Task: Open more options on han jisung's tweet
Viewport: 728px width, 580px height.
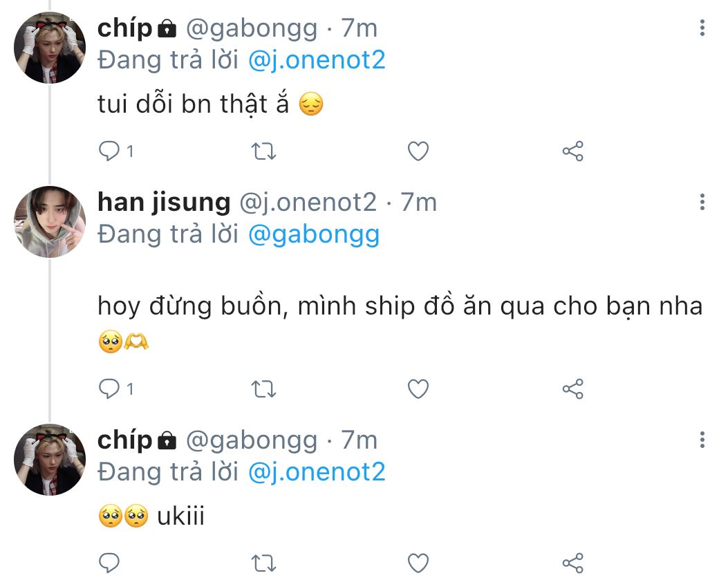Action: [702, 202]
